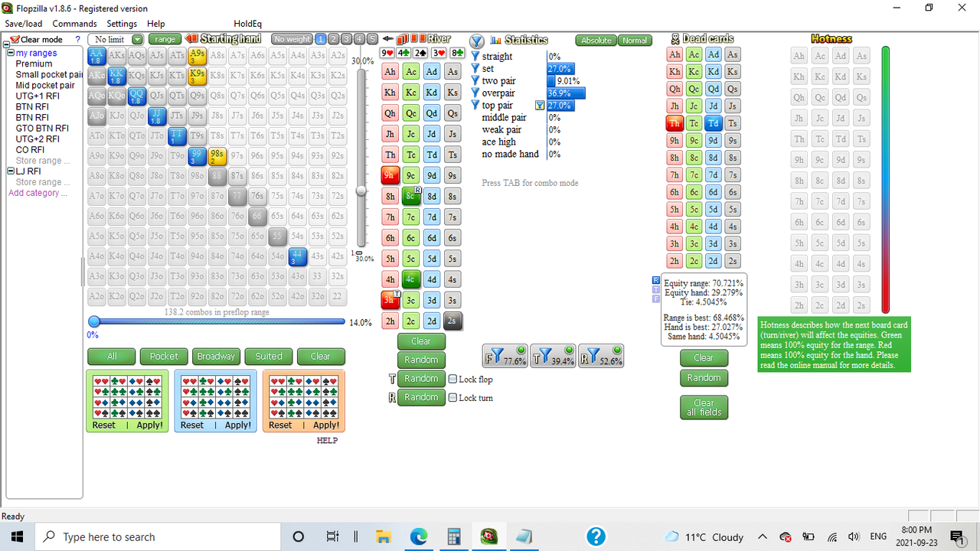Click the blue funnel icon next to Statistics
980x551 pixels.
(x=477, y=41)
